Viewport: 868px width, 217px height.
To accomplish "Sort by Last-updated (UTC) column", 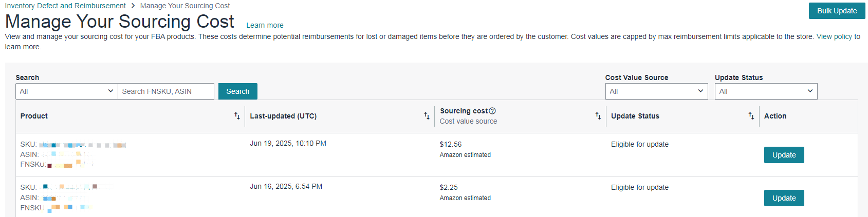I will (427, 116).
